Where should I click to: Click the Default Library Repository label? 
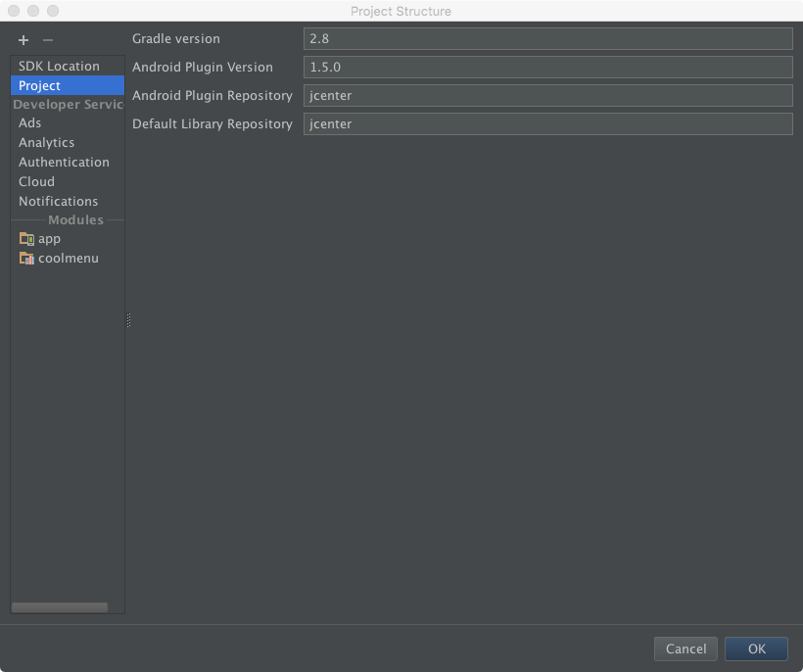[213, 124]
